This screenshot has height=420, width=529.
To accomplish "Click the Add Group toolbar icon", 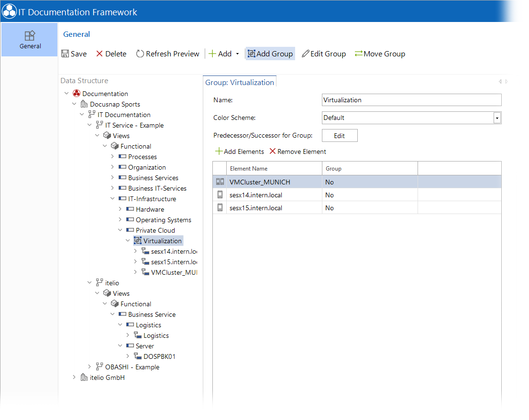I will tap(251, 54).
